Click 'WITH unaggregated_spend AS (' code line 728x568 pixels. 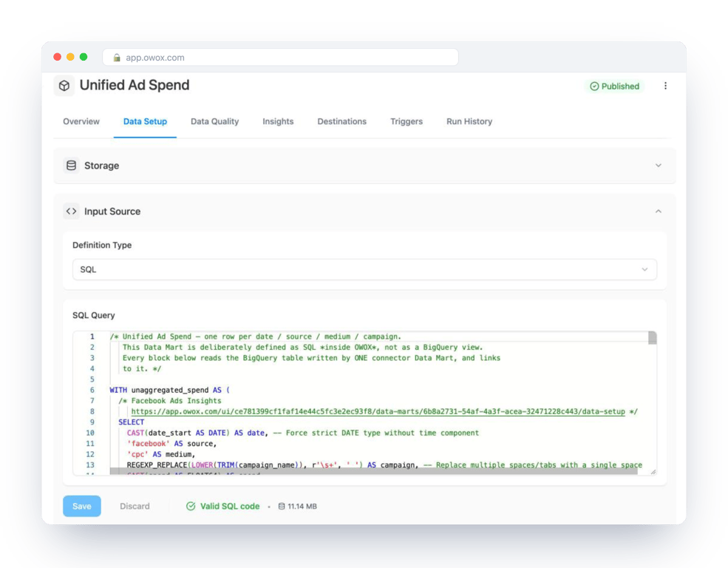pyautogui.click(x=169, y=390)
